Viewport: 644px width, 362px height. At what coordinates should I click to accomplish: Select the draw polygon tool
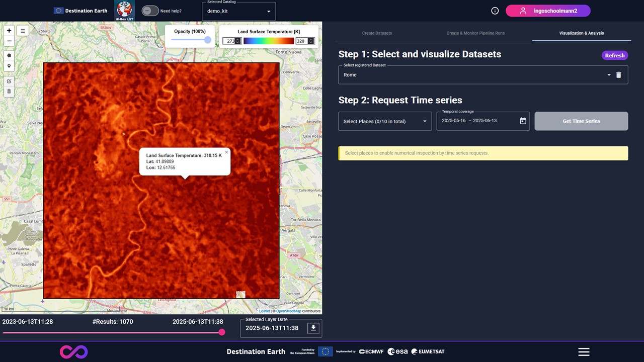pyautogui.click(x=9, y=56)
